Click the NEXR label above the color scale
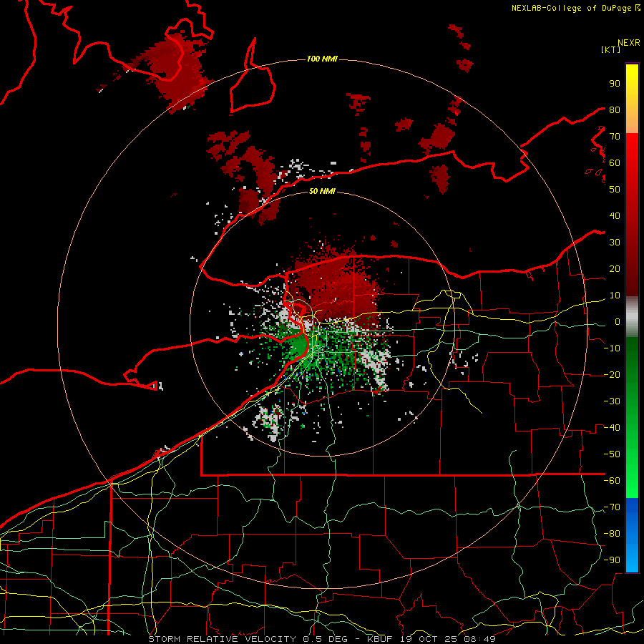This screenshot has width=644, height=644. click(629, 43)
